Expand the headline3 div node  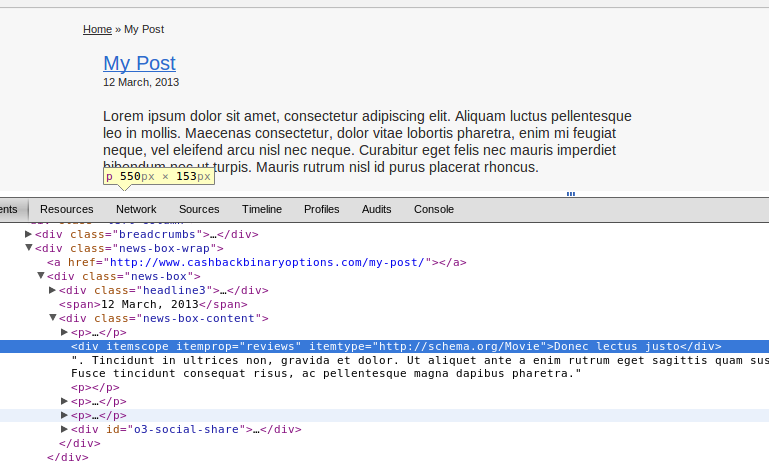[52, 290]
